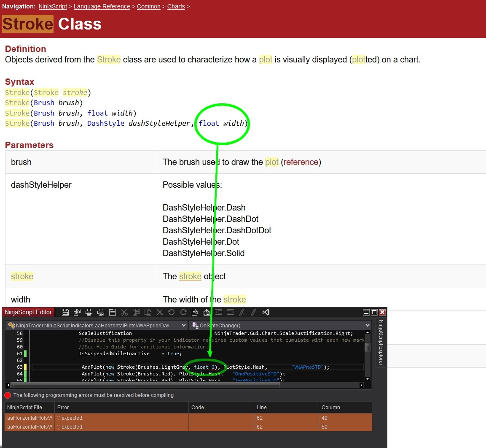Select the error row with column 50

pos(188,427)
